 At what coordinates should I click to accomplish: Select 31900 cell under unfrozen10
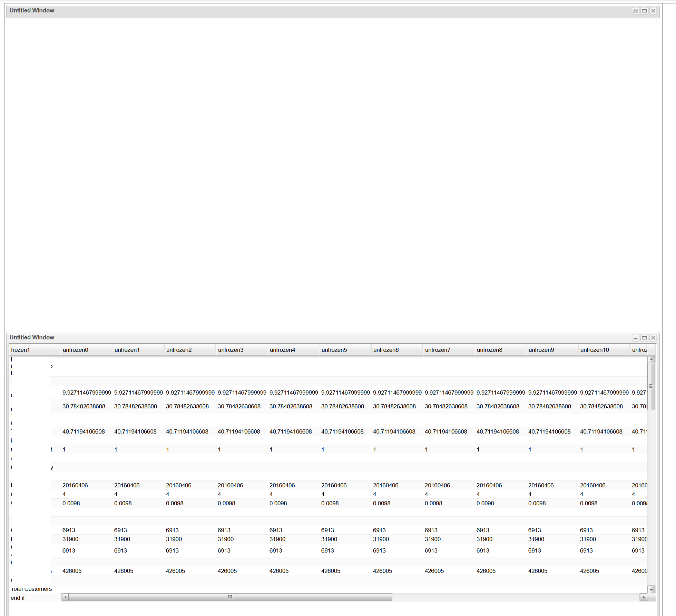click(604, 539)
